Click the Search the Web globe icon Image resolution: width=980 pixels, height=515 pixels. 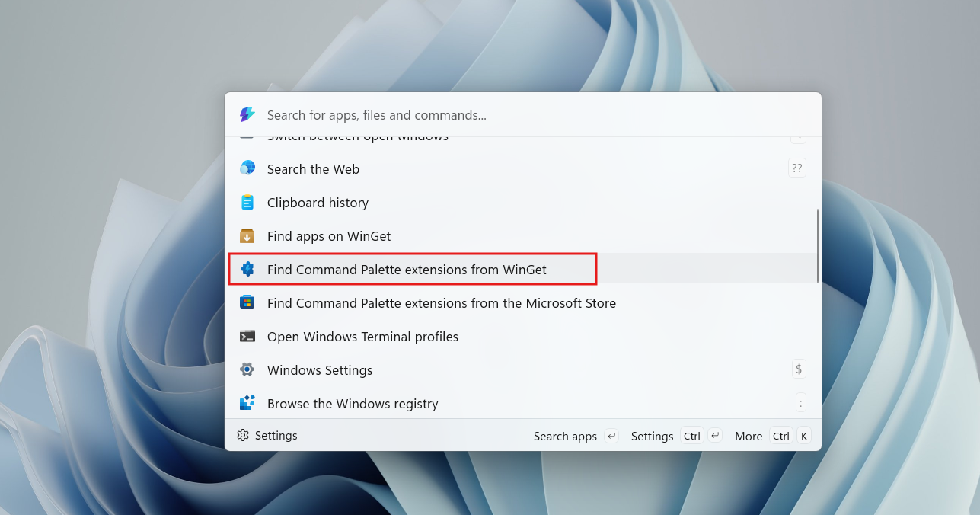[x=247, y=168]
